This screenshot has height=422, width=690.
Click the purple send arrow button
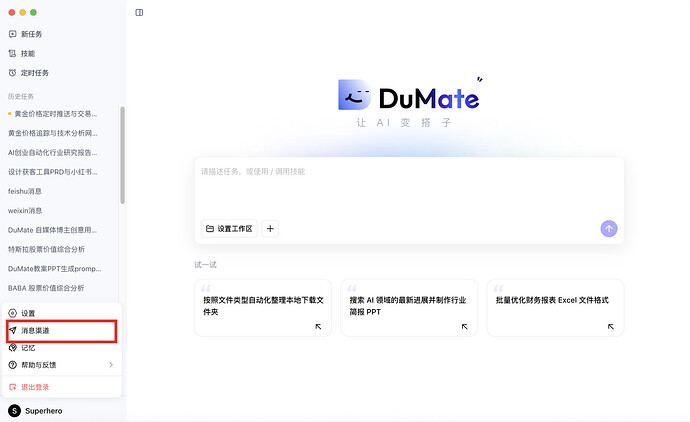click(x=609, y=228)
